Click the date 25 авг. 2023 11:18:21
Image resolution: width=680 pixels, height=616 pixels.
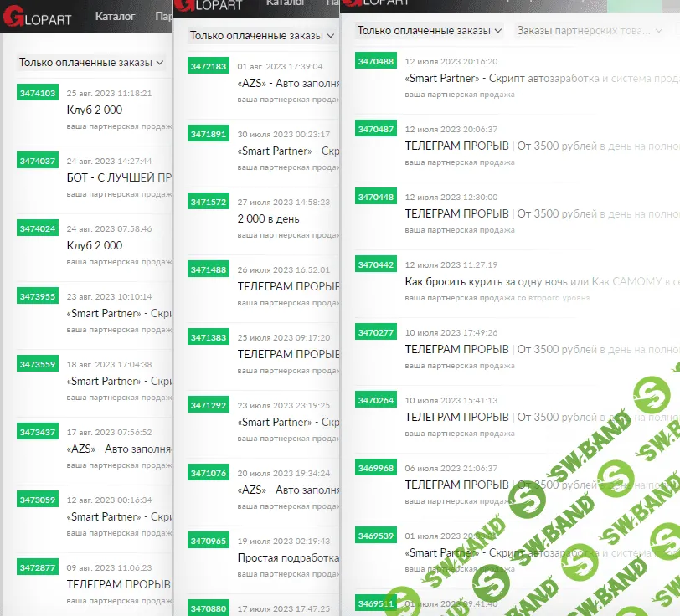(109, 94)
